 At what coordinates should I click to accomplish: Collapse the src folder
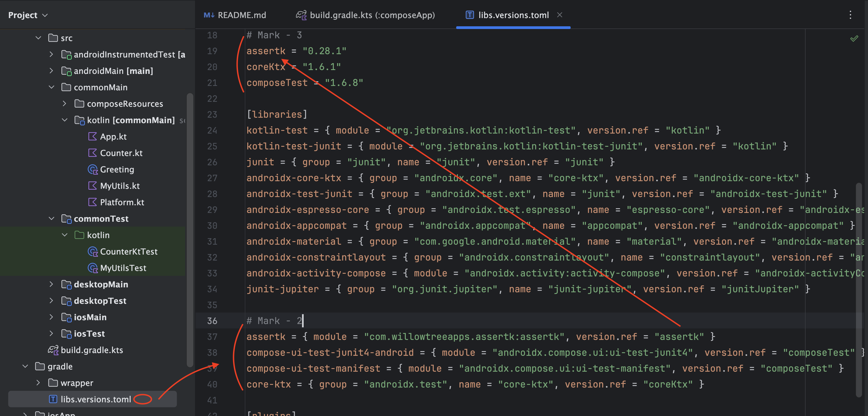38,38
